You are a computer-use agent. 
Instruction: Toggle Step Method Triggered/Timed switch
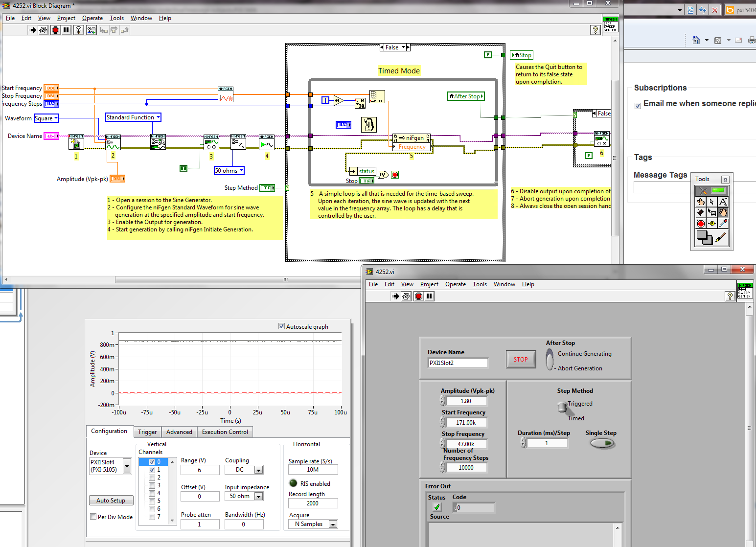562,408
